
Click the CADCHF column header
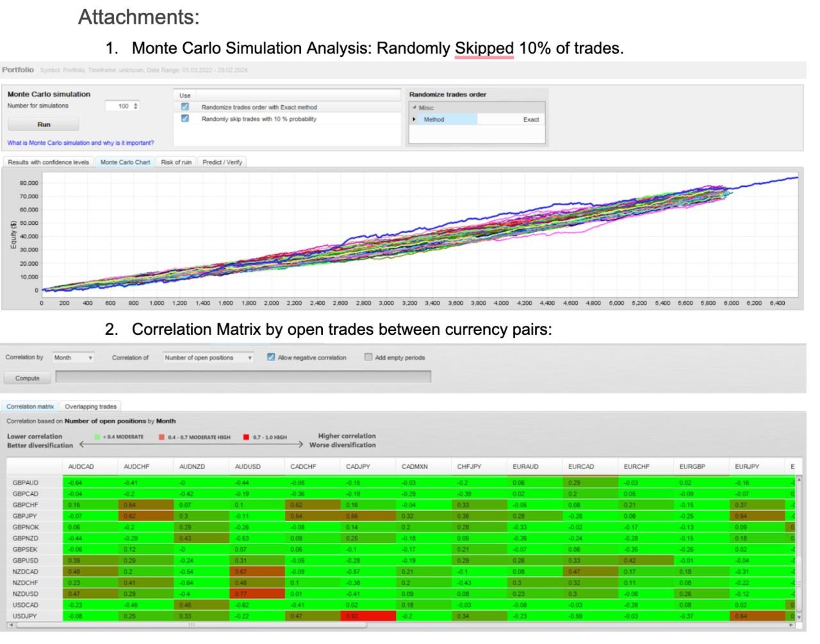(x=313, y=466)
